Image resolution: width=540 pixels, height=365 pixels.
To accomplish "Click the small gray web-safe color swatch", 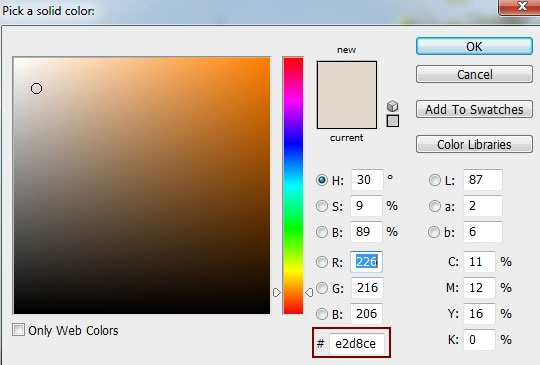I will tap(393, 121).
